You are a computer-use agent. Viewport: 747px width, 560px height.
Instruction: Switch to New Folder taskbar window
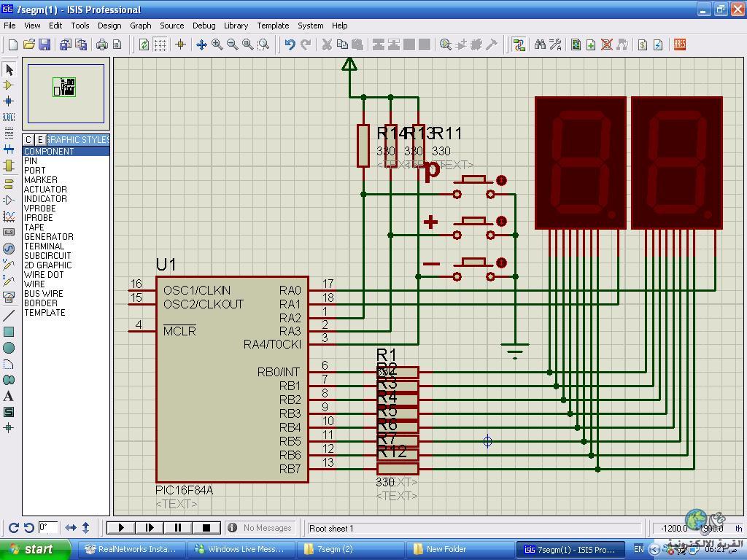click(461, 550)
